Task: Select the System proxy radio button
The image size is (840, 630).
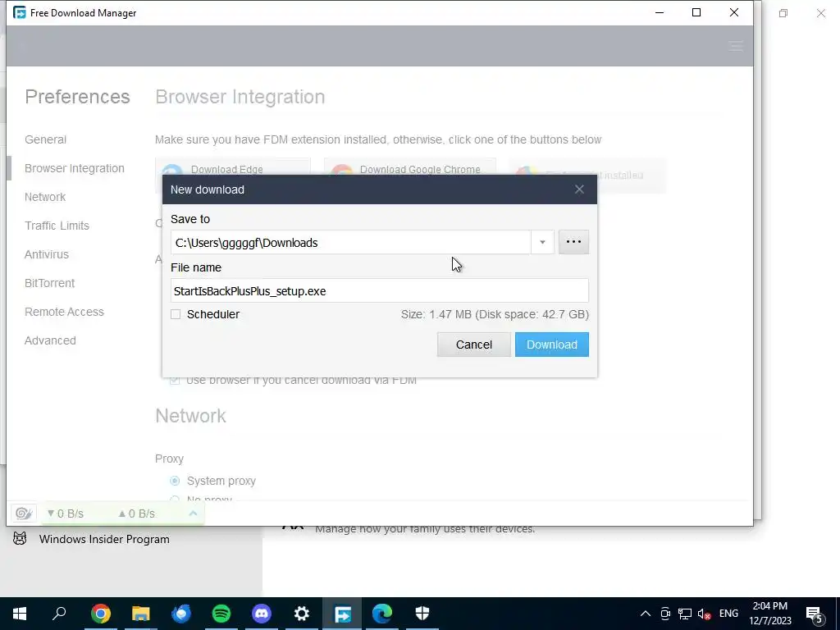Action: point(175,481)
